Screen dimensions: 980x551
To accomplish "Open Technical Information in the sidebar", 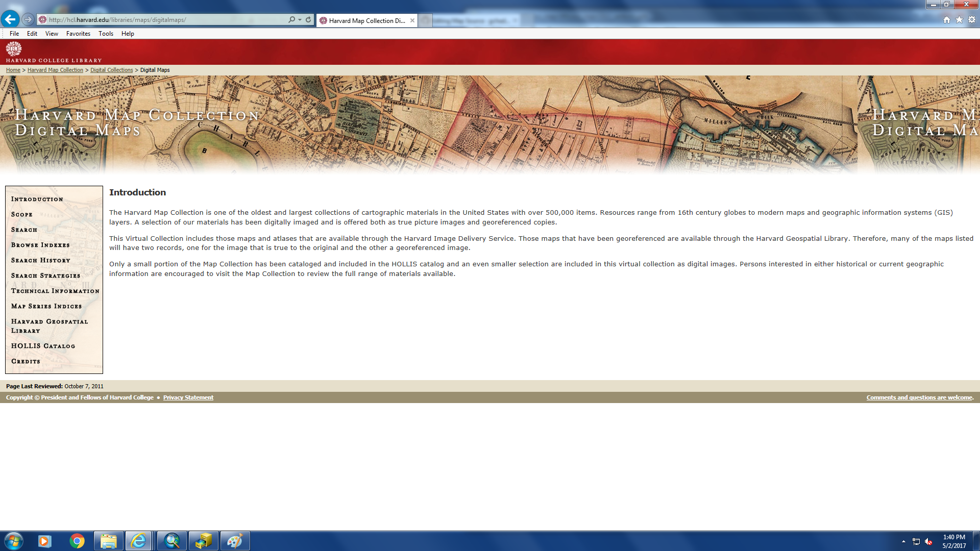I will (55, 291).
